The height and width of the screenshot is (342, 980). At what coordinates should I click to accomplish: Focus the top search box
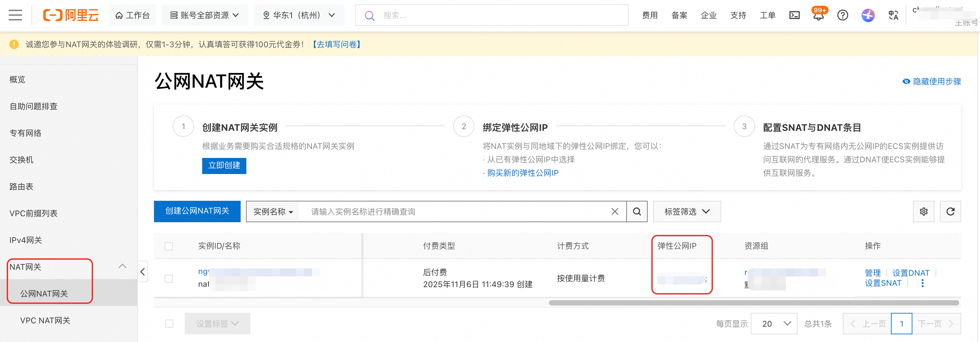pyautogui.click(x=492, y=15)
